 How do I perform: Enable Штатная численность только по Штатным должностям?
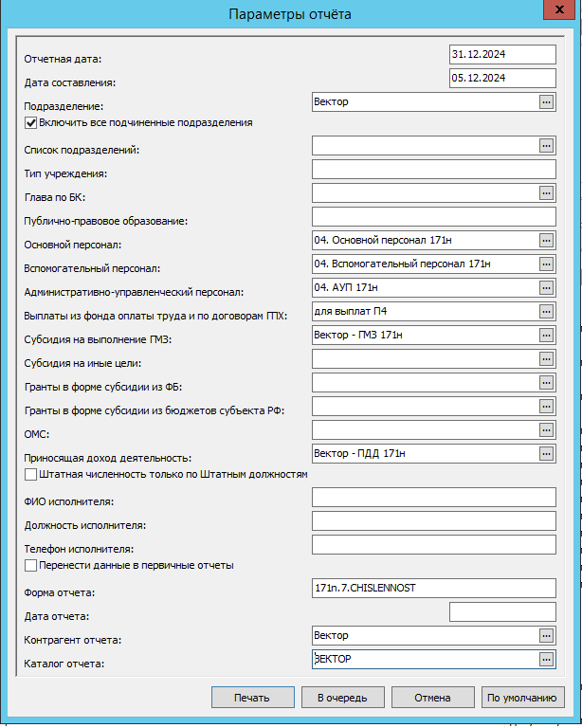(x=31, y=473)
